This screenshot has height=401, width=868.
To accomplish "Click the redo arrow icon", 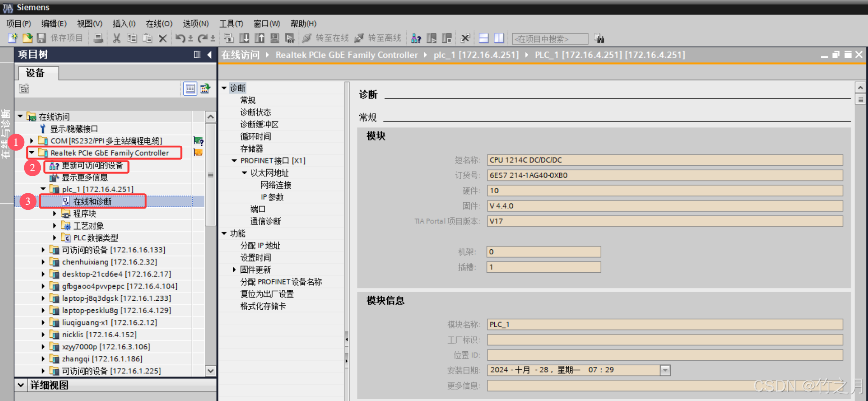I will pos(203,38).
